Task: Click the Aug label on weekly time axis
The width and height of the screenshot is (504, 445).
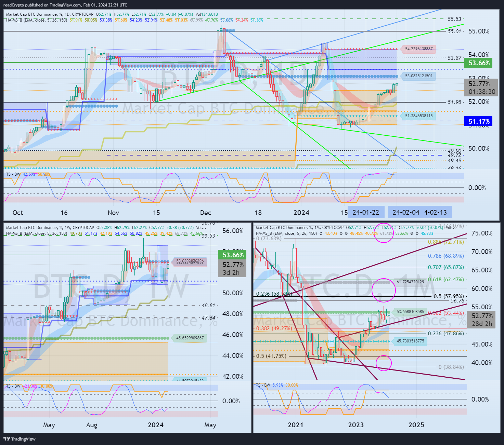Action: (92, 425)
